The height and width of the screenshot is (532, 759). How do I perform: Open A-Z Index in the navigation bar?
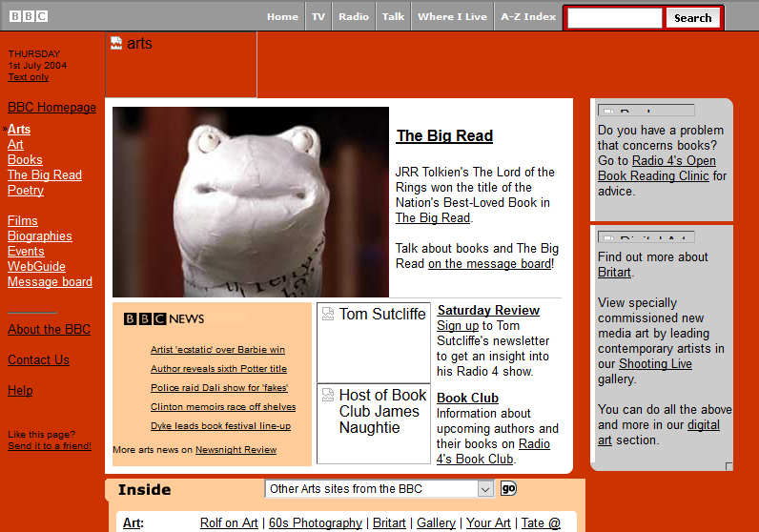point(528,16)
